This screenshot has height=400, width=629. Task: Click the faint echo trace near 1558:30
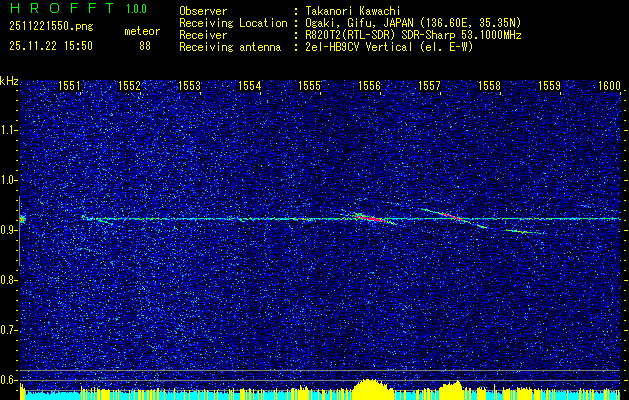[x=523, y=231]
